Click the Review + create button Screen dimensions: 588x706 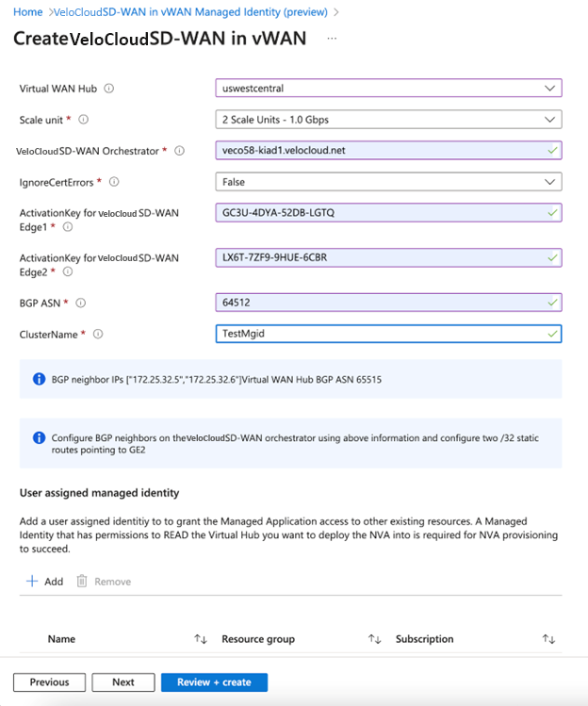(x=214, y=682)
